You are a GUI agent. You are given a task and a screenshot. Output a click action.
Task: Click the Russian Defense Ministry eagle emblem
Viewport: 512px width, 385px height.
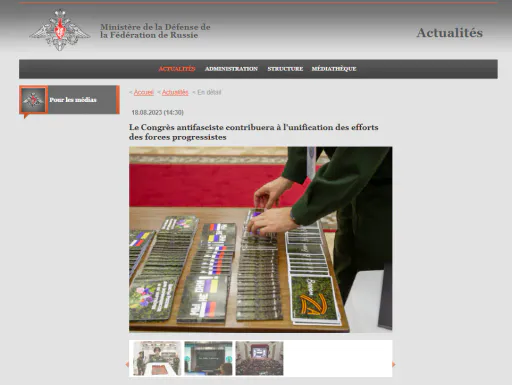pyautogui.click(x=60, y=30)
